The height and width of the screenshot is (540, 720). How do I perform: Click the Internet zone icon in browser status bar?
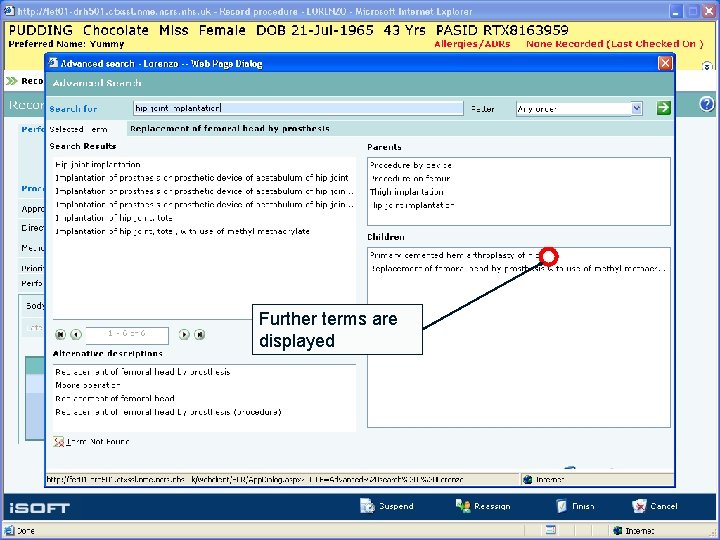pos(617,531)
